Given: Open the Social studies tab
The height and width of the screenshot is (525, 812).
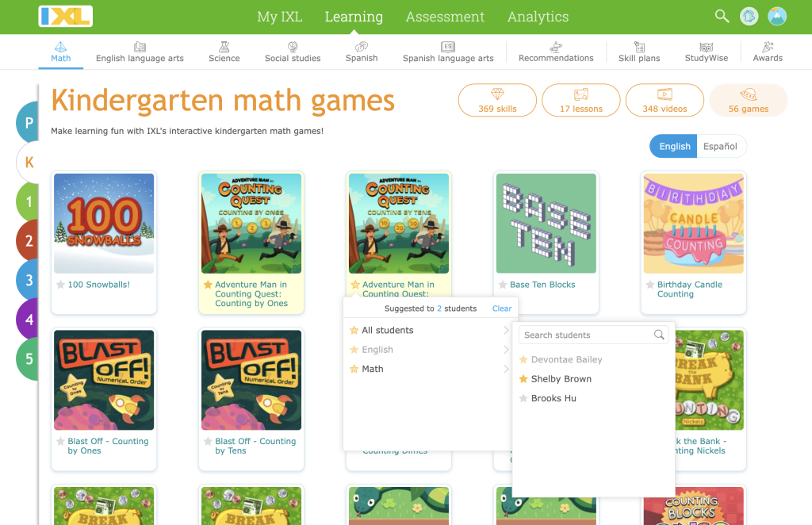Looking at the screenshot, I should click(293, 52).
